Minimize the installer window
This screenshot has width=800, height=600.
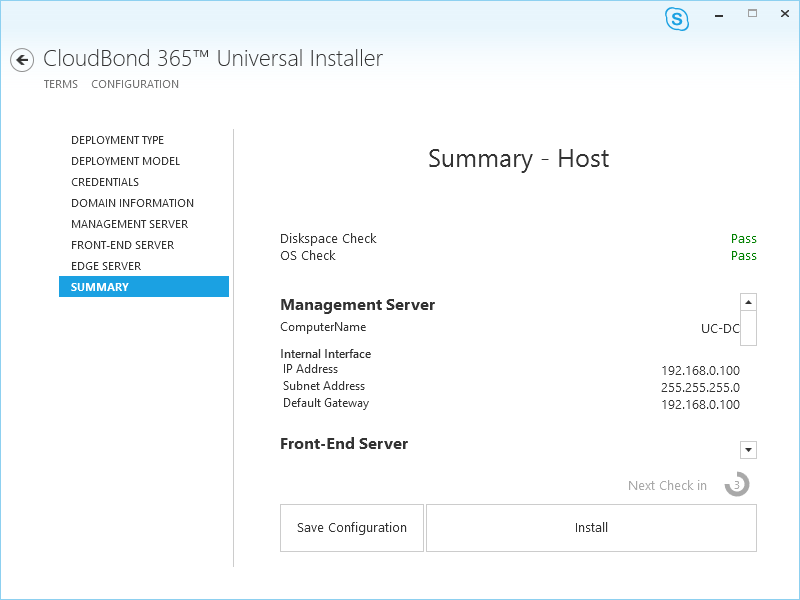(x=719, y=15)
